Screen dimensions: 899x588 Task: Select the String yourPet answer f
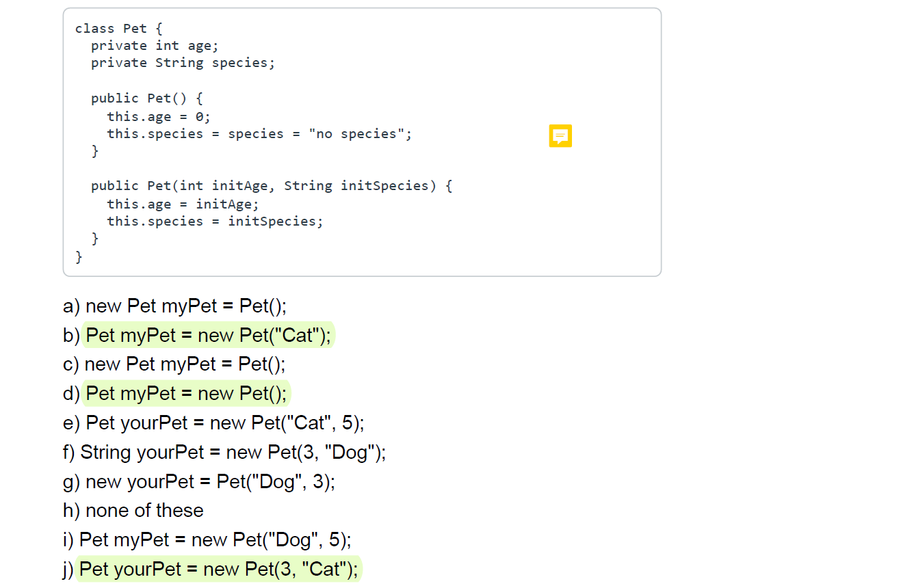click(x=226, y=452)
